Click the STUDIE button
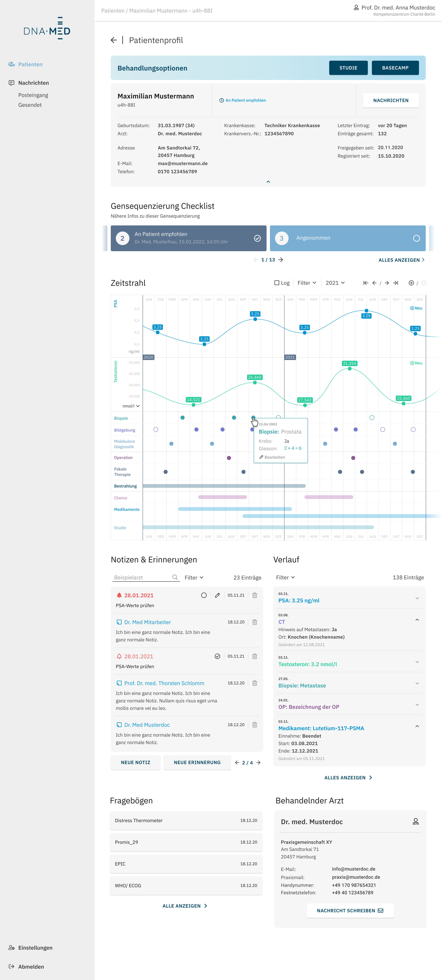Viewport: 442px width, 980px height. pos(348,68)
